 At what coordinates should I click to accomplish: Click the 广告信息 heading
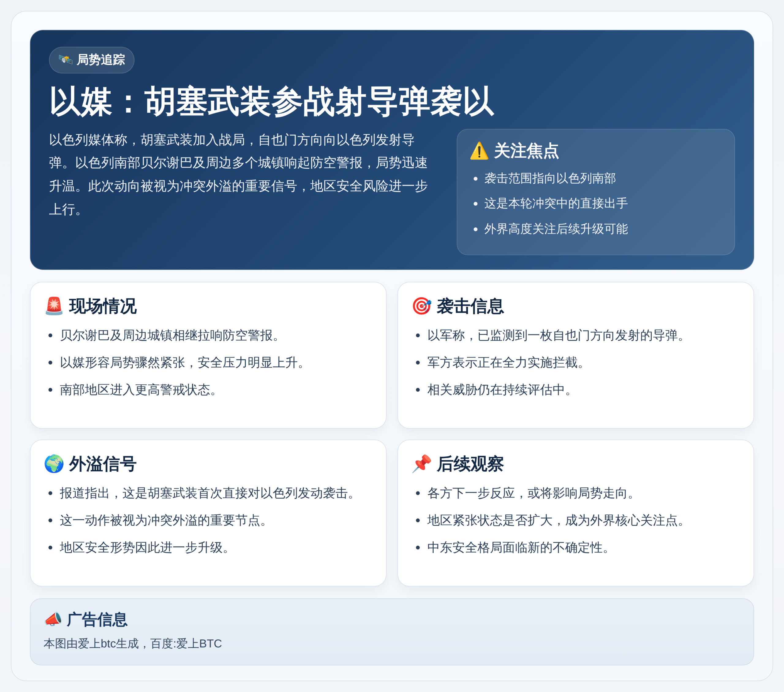[97, 619]
